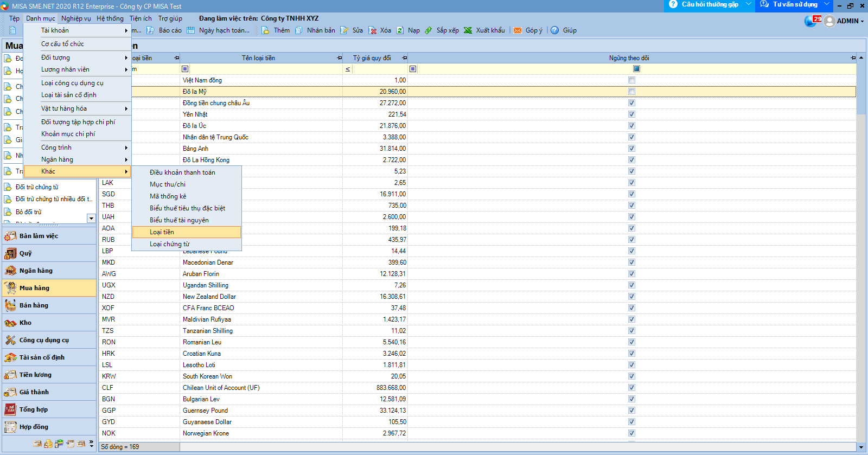This screenshot has height=455, width=868.
Task: Click the Tỷ giá quy đổi filter input field
Action: tap(380, 69)
